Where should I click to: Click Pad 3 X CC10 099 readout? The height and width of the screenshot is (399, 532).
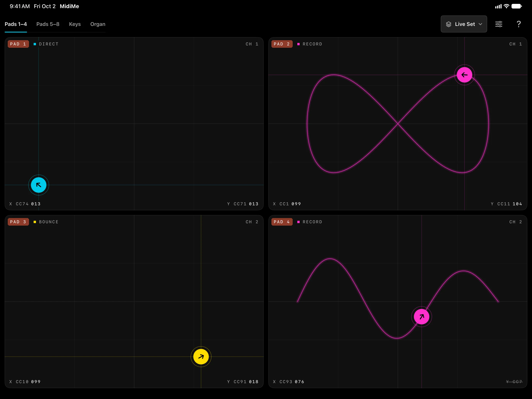[x=25, y=381]
